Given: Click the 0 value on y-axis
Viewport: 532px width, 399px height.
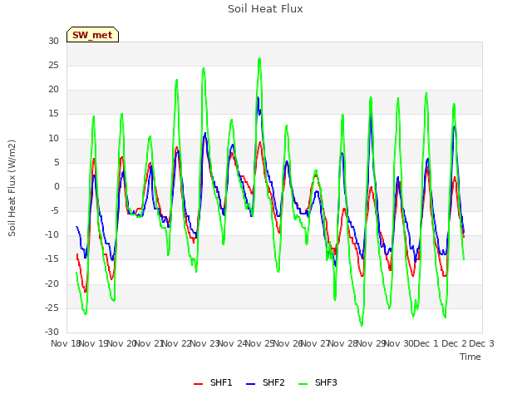Looking at the screenshot, I should coord(57,186).
